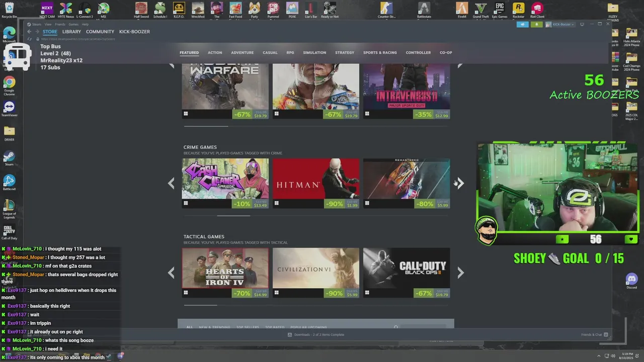Open the Ready or Not desktop shortcut
Image resolution: width=644 pixels, height=362 pixels.
pyautogui.click(x=330, y=10)
